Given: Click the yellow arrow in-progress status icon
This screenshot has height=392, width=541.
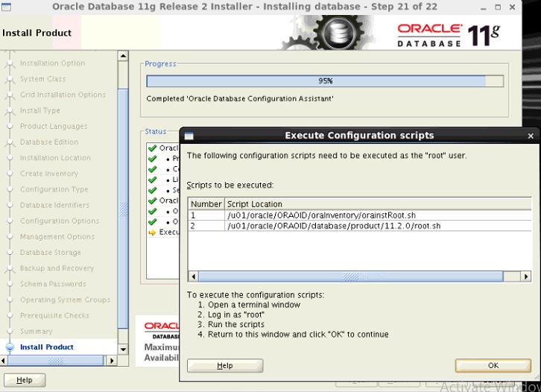Looking at the screenshot, I should coord(152,233).
